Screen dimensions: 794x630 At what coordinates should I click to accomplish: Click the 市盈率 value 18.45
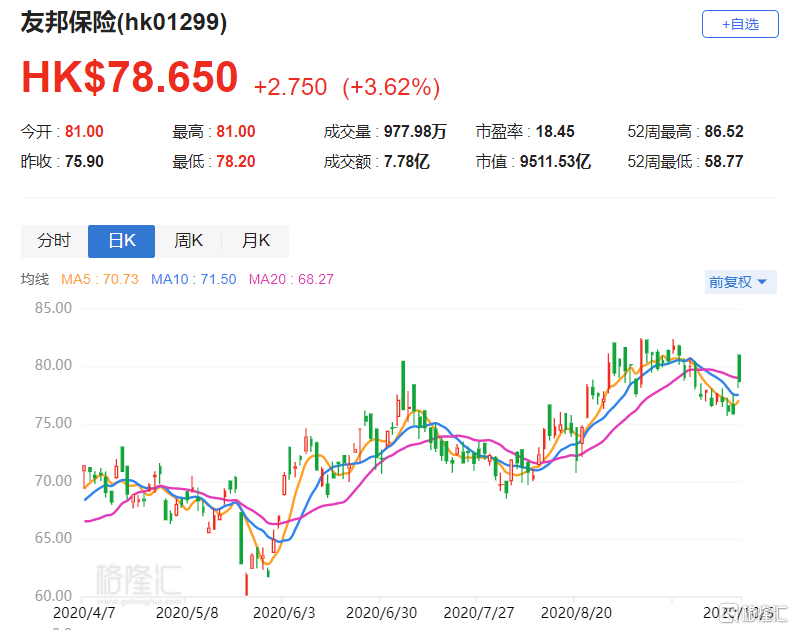(x=555, y=132)
